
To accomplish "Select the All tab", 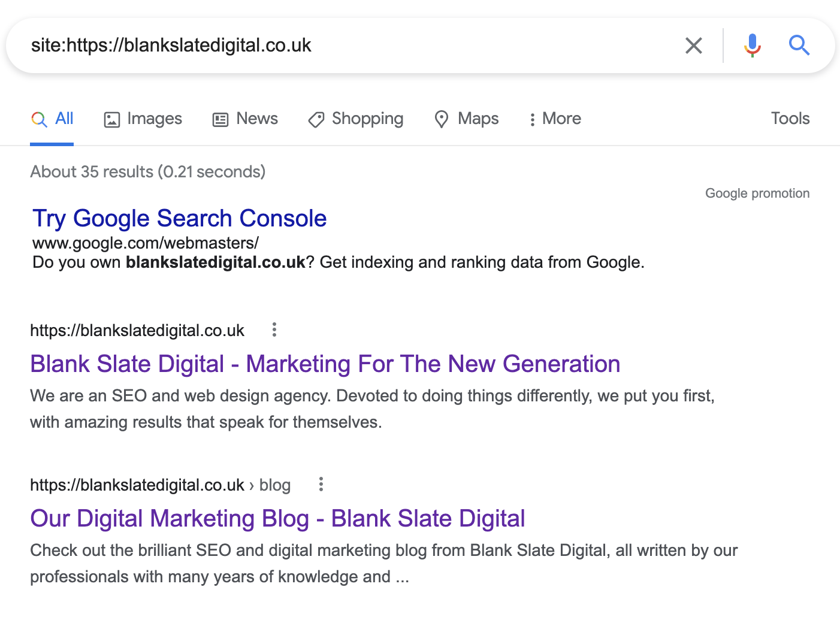I will (x=52, y=119).
